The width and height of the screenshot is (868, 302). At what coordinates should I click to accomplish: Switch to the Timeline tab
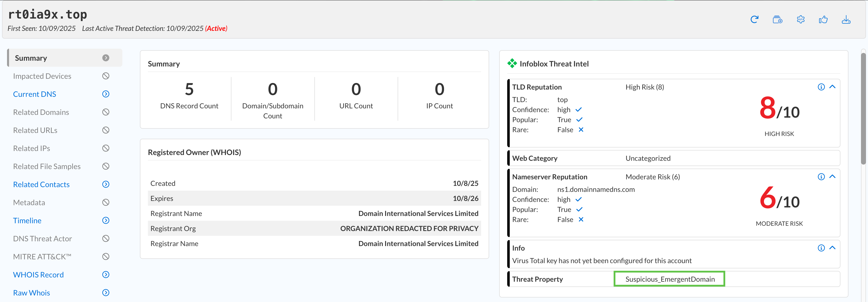pos(27,220)
